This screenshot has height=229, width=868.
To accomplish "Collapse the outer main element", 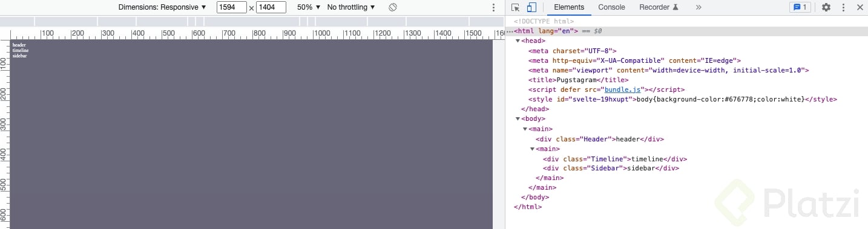I will click(525, 129).
